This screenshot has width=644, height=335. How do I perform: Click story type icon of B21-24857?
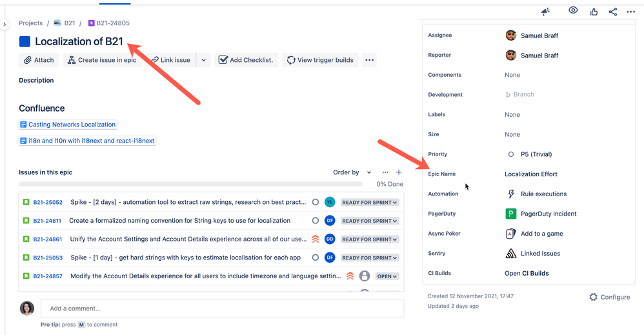point(26,276)
